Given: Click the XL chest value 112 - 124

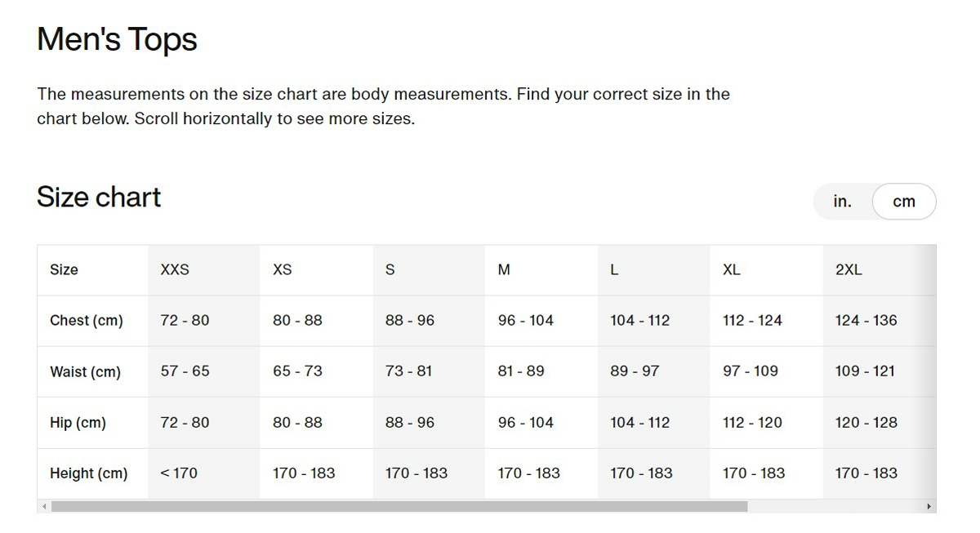Looking at the screenshot, I should tap(752, 321).
